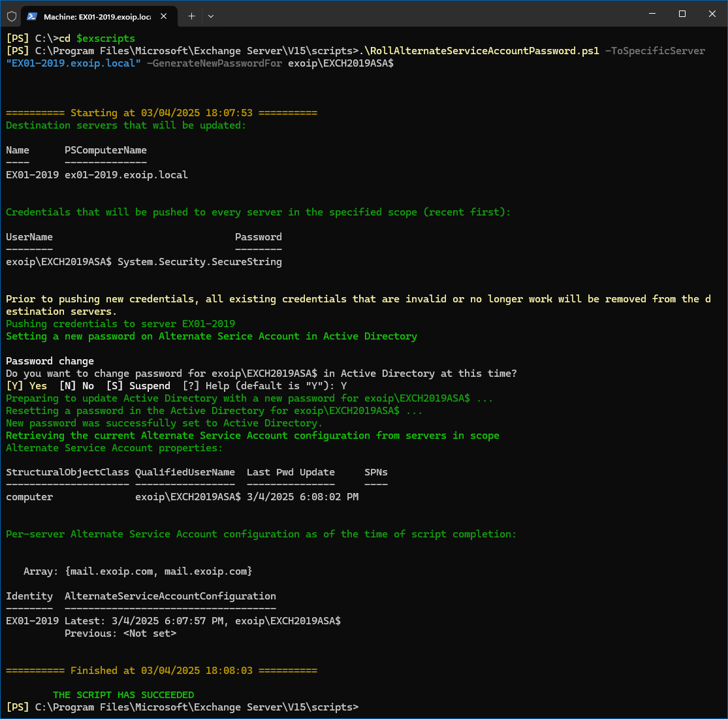Click THE SCRIPT HAS SUCCEEDED message

point(123,695)
